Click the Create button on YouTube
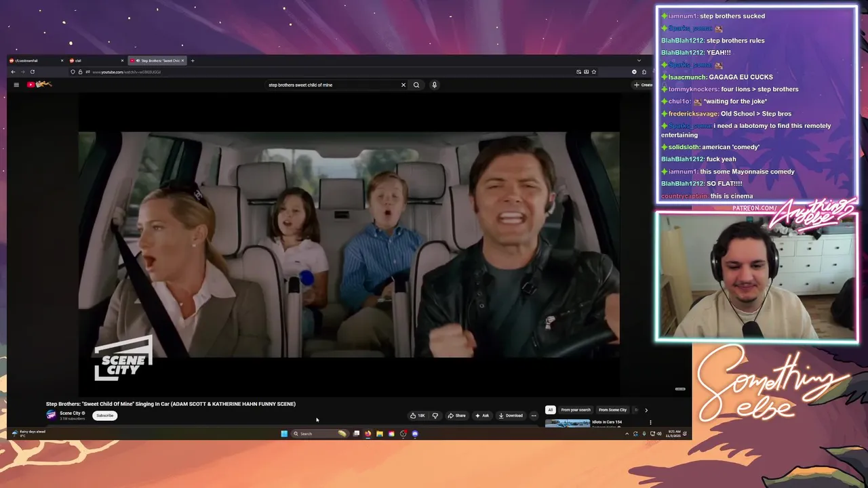The height and width of the screenshot is (488, 868). click(643, 85)
